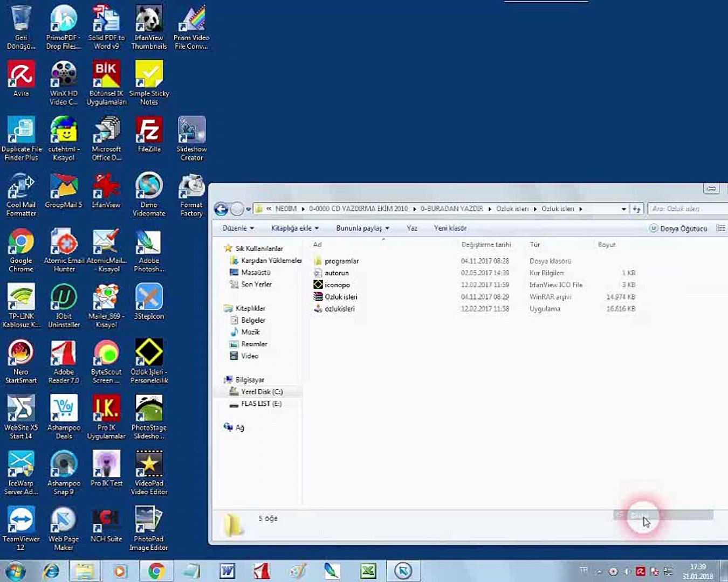Click the taskbar clock
This screenshot has height=582, width=728.
coord(698,571)
